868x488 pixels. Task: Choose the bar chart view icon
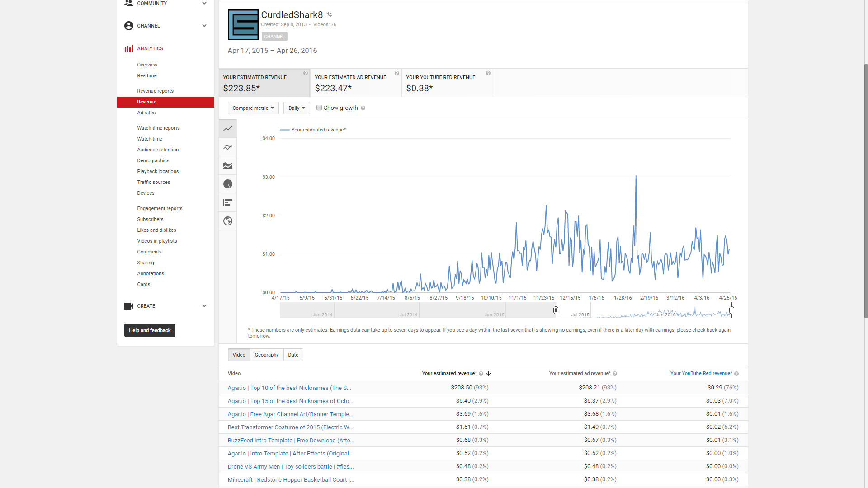pyautogui.click(x=228, y=202)
